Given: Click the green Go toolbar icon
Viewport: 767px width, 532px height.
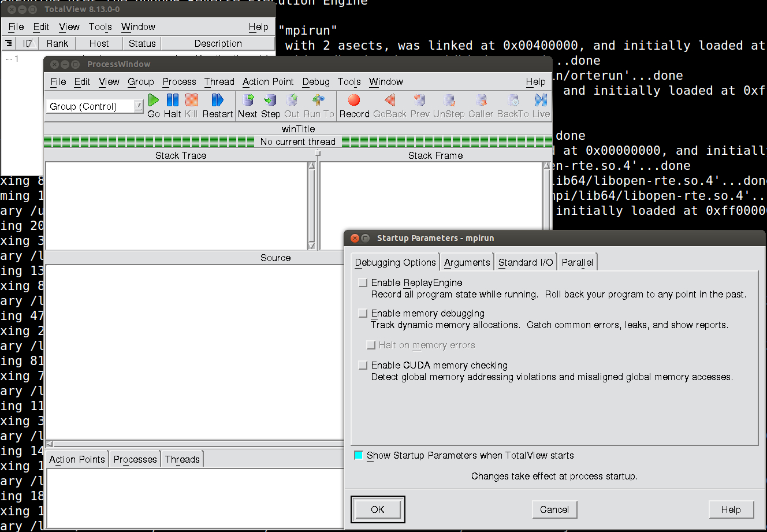Looking at the screenshot, I should 154,100.
